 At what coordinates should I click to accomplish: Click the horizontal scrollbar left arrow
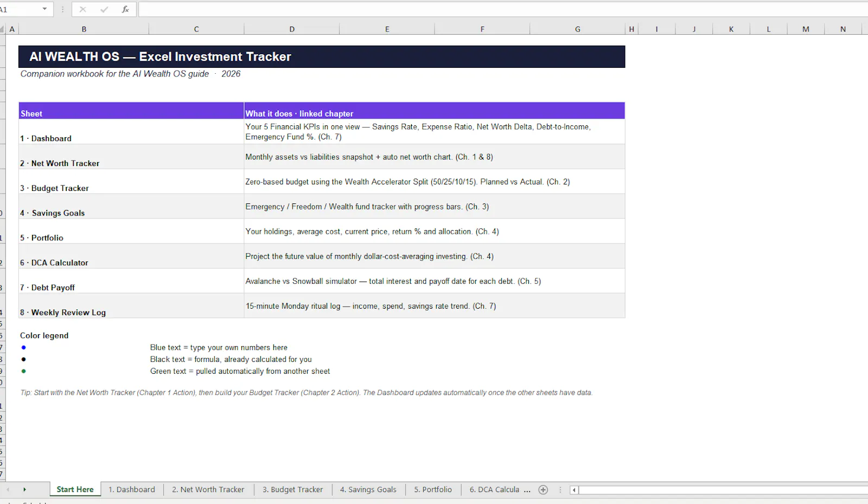coord(573,490)
